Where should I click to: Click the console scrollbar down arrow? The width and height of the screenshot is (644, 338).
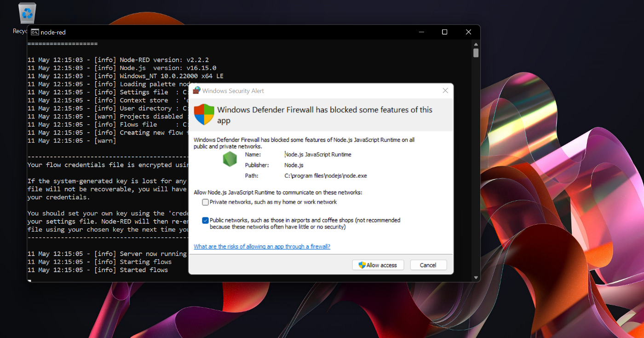click(476, 278)
